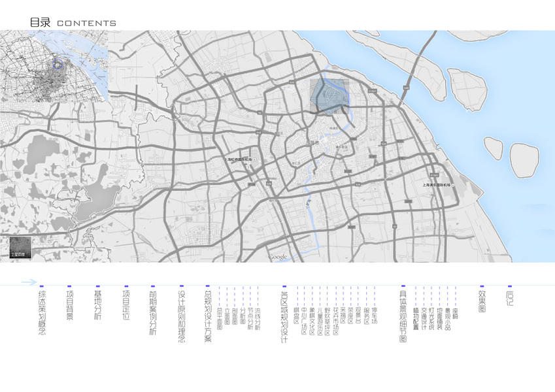Screen dimensions: 555x392
Task: Select the 野炊草坪区 sub-entry
Action: click(328, 321)
